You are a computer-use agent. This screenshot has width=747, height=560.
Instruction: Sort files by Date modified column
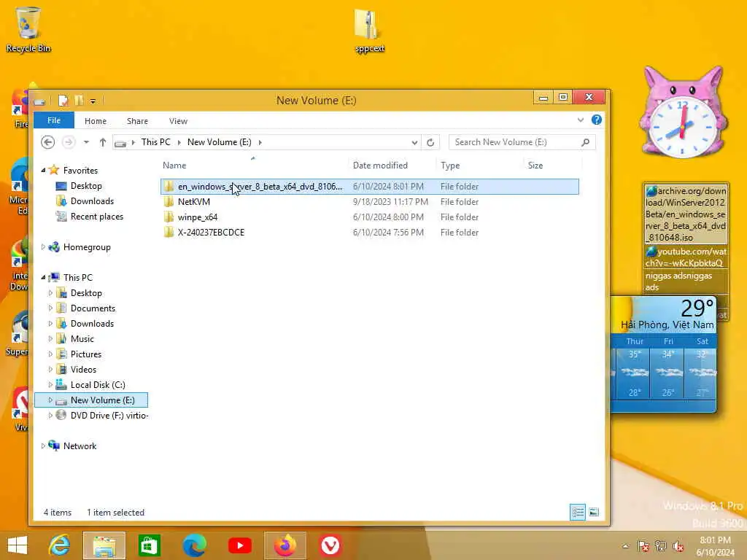[380, 166]
